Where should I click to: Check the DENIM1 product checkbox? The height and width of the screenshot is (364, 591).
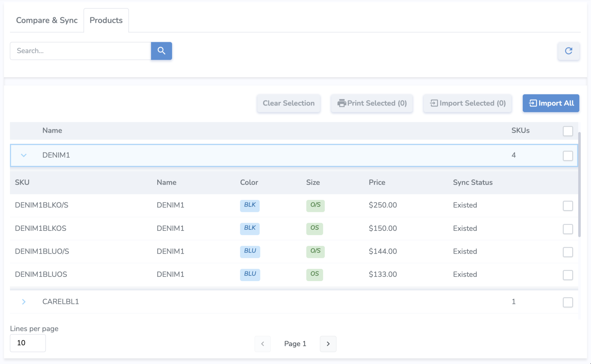click(x=568, y=156)
